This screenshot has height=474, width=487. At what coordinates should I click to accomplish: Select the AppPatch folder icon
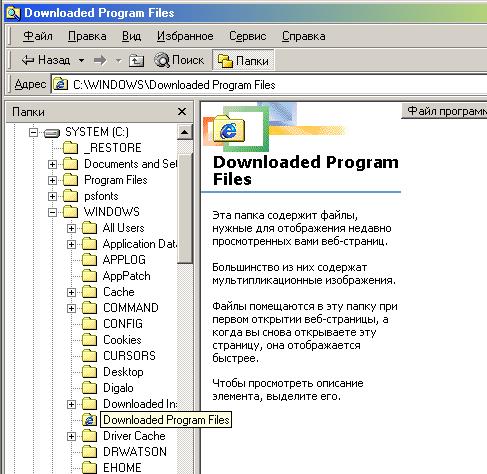[89, 276]
